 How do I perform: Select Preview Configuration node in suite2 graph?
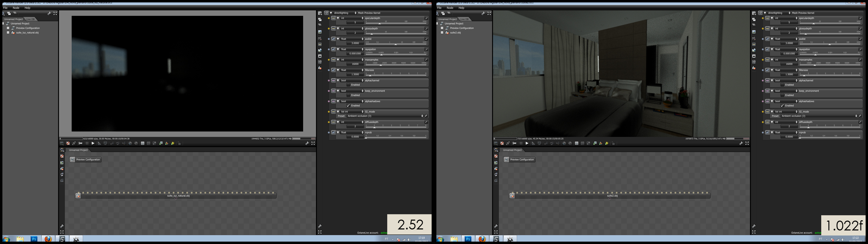pos(519,160)
